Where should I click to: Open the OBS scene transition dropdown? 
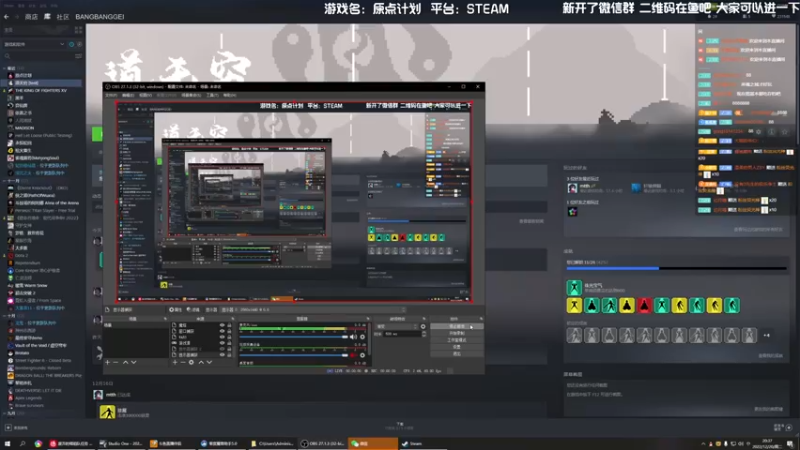tap(396, 327)
